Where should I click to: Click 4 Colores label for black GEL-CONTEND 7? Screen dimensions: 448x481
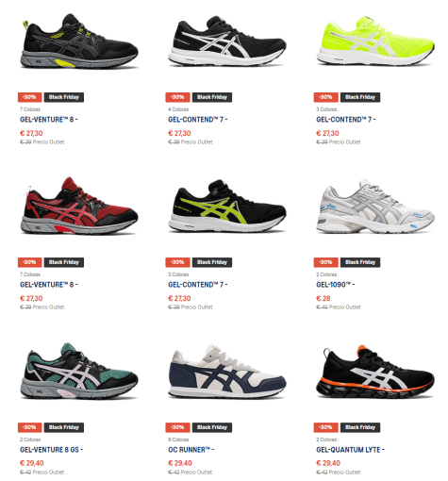click(178, 109)
